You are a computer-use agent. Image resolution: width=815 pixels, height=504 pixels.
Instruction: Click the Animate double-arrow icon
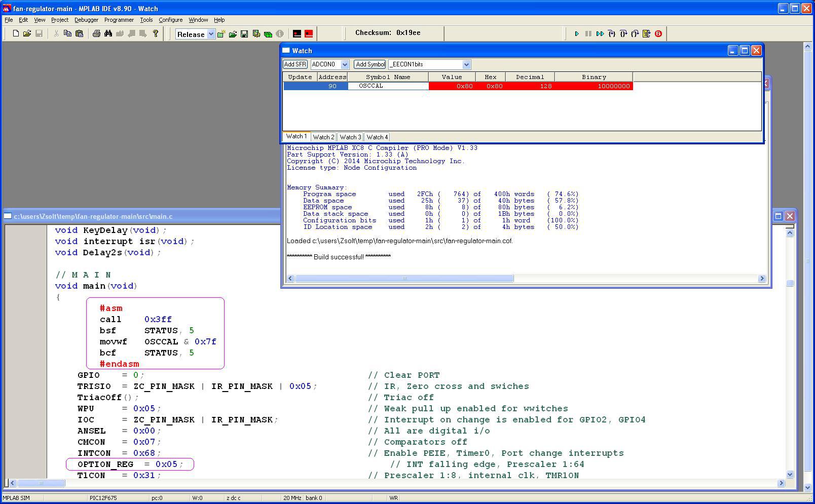pos(600,34)
